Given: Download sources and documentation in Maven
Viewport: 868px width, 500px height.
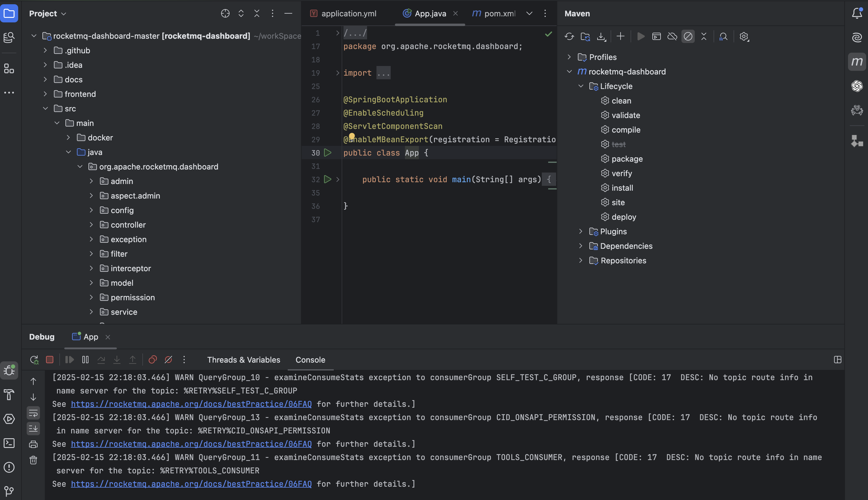Looking at the screenshot, I should (601, 36).
